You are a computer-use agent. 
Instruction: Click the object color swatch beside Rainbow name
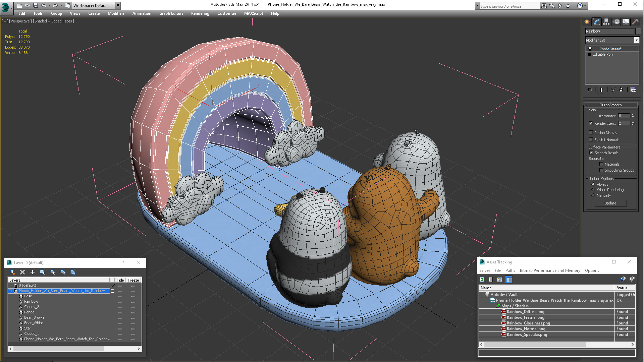[x=638, y=31]
